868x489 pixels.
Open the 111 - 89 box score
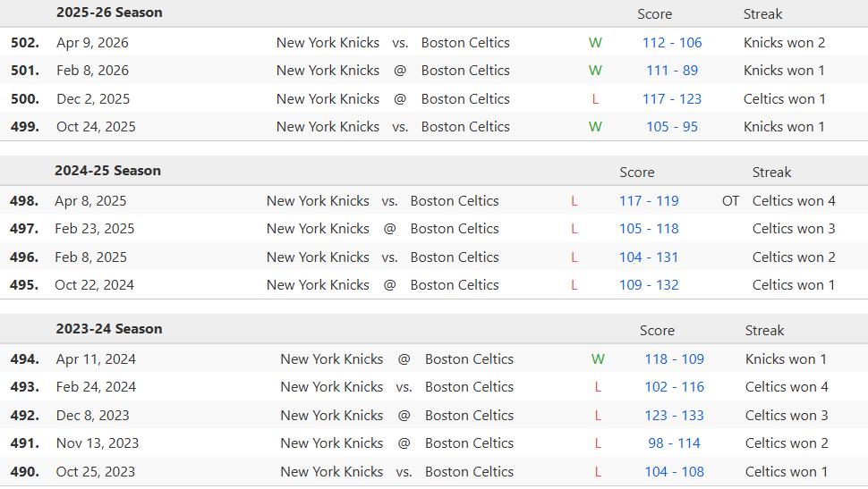pos(672,71)
